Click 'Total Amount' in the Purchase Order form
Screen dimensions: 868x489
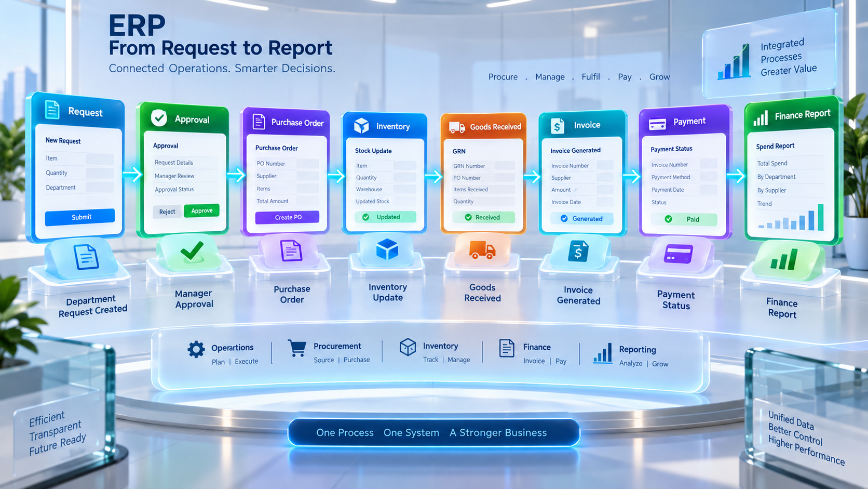[x=273, y=201]
